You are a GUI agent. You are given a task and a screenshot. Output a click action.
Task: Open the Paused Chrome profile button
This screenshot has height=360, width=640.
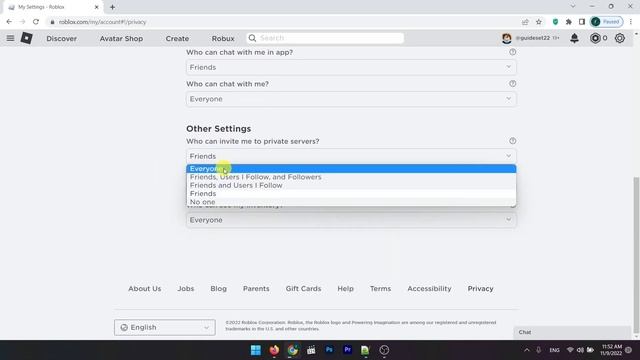607,22
